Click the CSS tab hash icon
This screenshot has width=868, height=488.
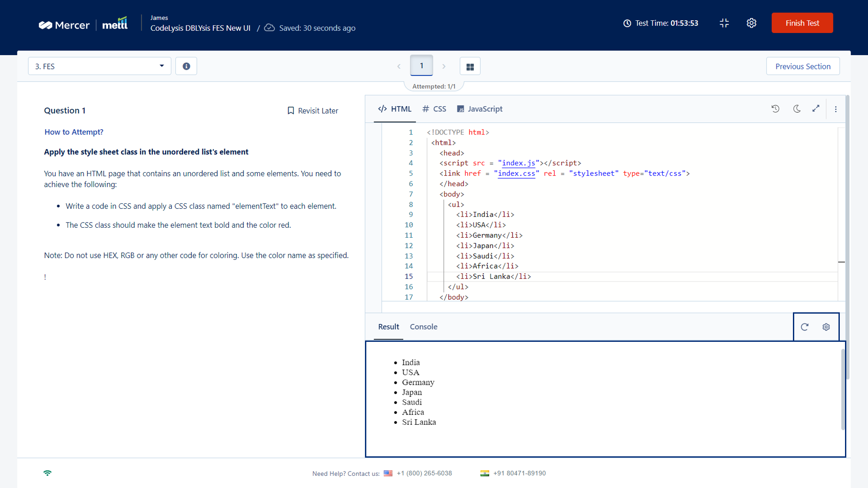click(x=426, y=109)
